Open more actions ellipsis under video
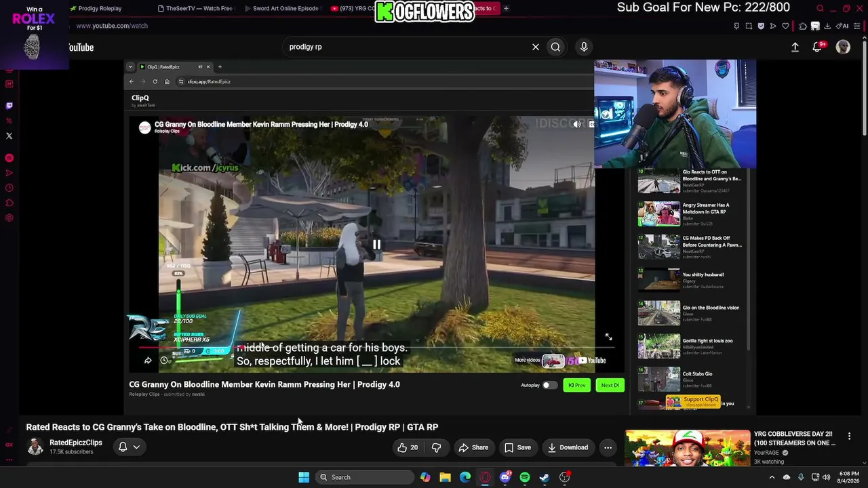Image resolution: width=868 pixels, height=488 pixels. [x=608, y=447]
